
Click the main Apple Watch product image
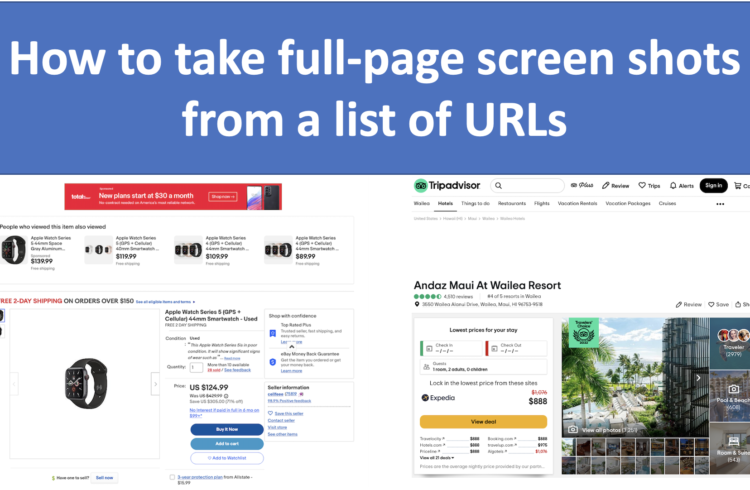click(x=86, y=384)
